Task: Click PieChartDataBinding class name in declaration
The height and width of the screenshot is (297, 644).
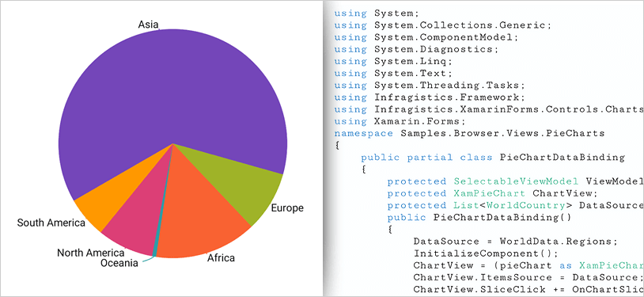Action: point(563,158)
